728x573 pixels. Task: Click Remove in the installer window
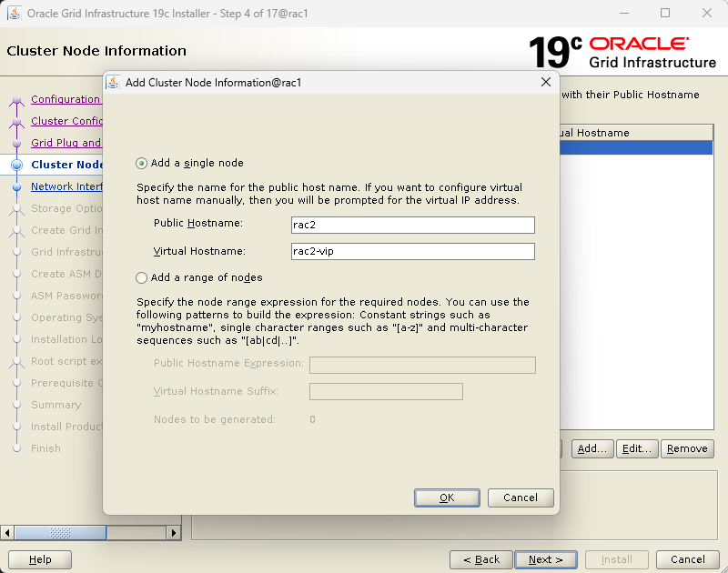coord(687,448)
